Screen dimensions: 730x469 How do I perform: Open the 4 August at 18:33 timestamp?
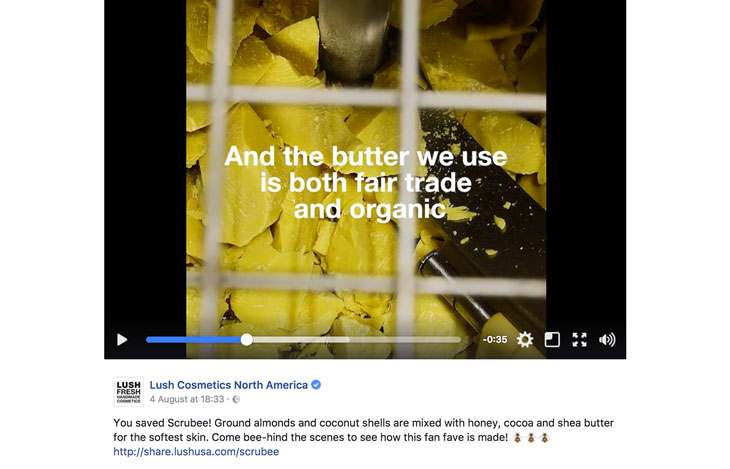tap(187, 399)
